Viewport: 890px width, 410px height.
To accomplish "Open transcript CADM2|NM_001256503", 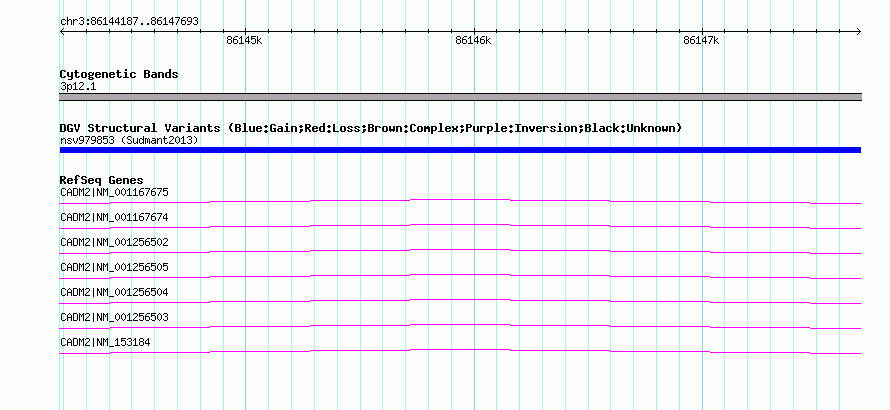I will click(114, 317).
